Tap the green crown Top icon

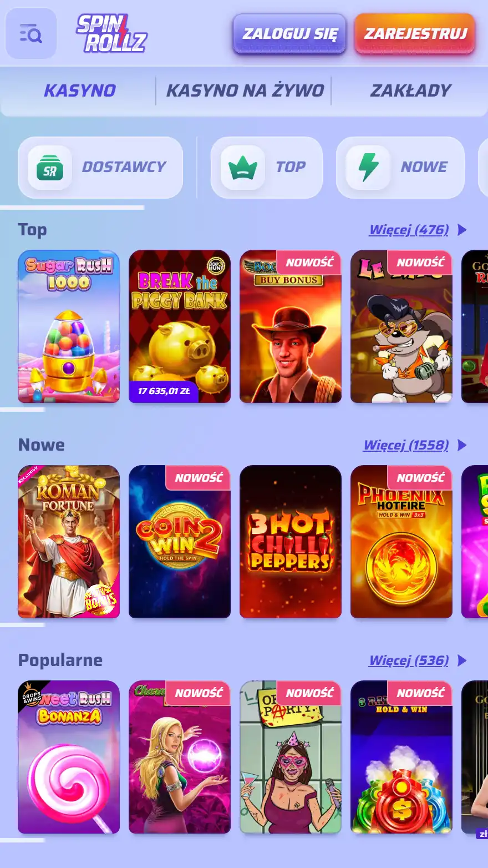242,168
